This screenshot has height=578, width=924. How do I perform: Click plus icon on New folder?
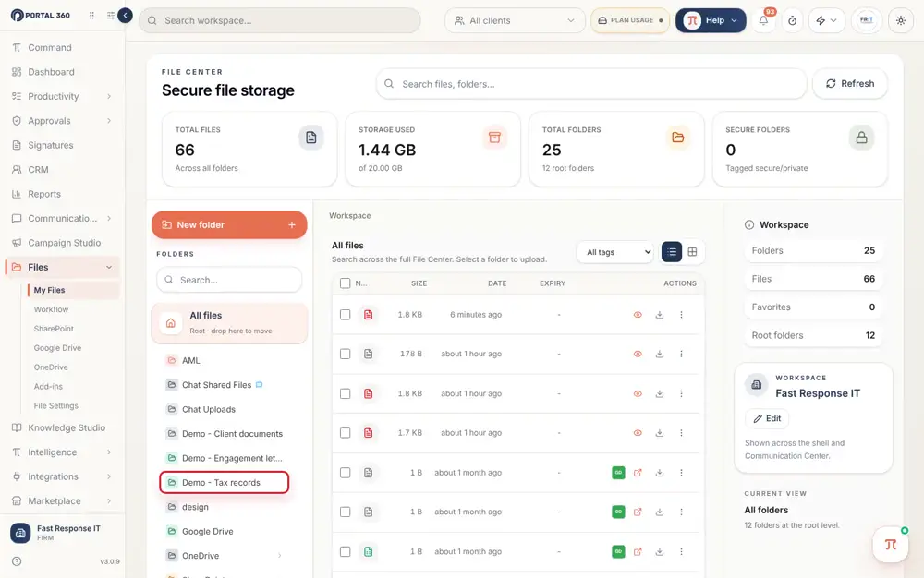(x=292, y=225)
